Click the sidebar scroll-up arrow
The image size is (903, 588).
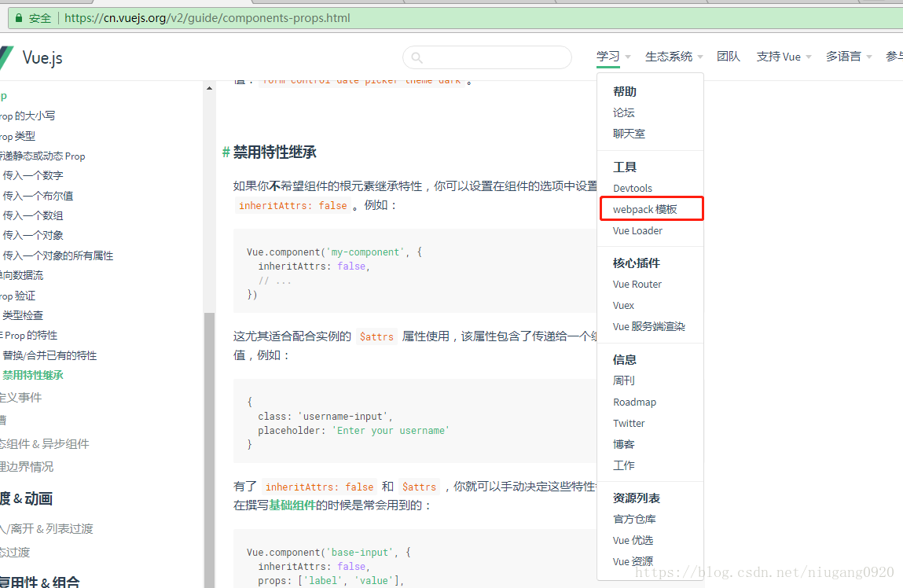click(209, 88)
